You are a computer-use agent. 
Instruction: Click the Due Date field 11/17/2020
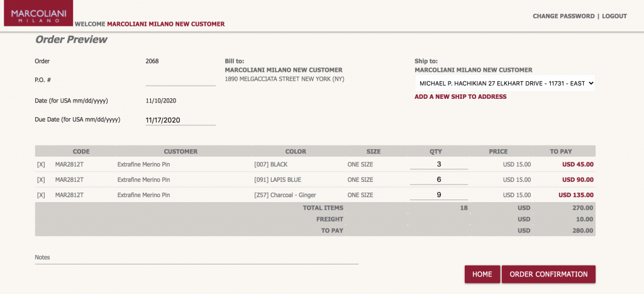click(180, 120)
